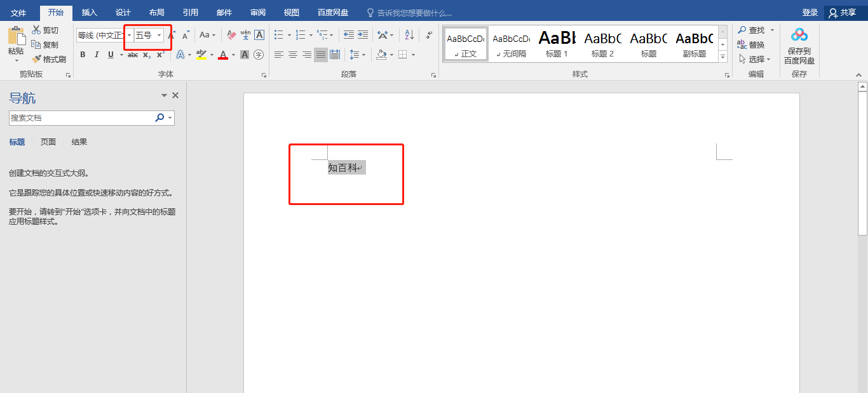Image resolution: width=868 pixels, height=393 pixels.
Task: Center-align the paragraph text
Action: pos(293,55)
